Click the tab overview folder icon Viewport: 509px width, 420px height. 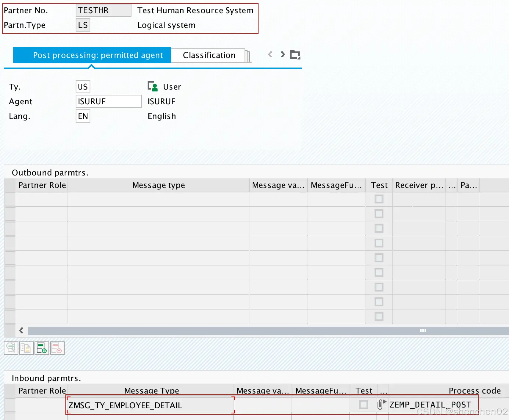click(296, 54)
